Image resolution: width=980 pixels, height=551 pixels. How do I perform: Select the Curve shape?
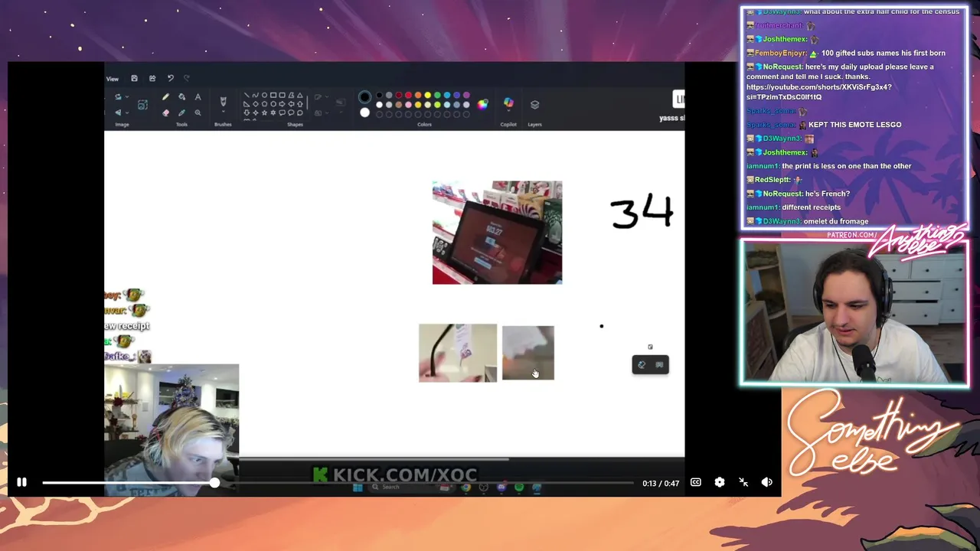[x=255, y=95]
